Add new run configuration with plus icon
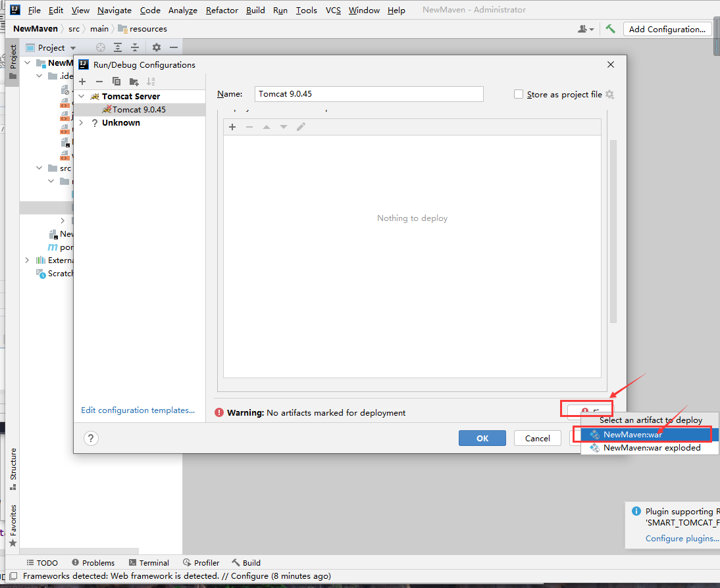720x588 pixels. [82, 82]
